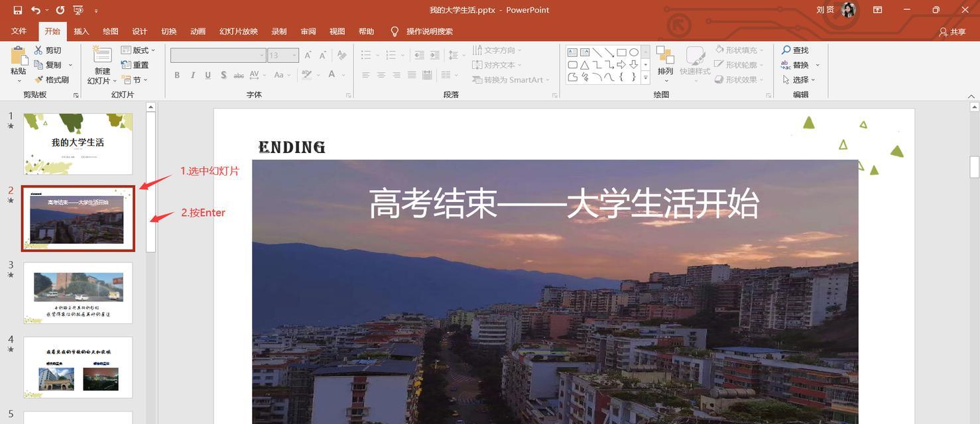The image size is (980, 424).
Task: Select the Left Brace shape
Action: click(621, 77)
